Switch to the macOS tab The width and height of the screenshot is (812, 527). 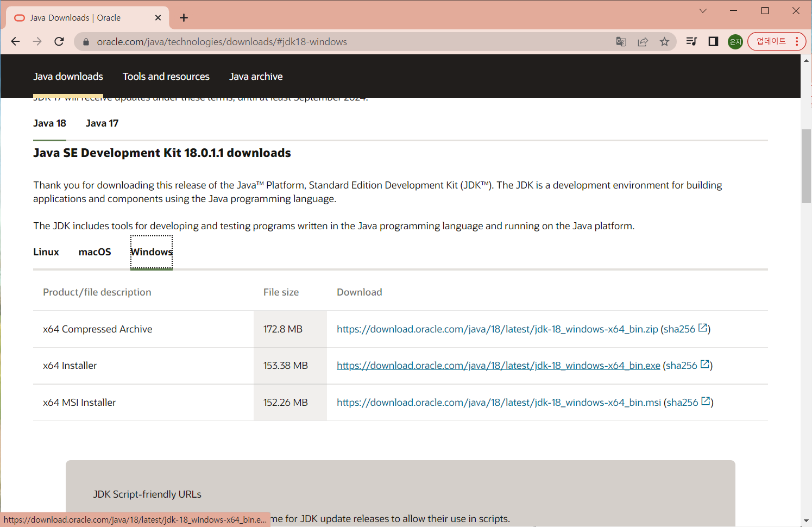[95, 252]
